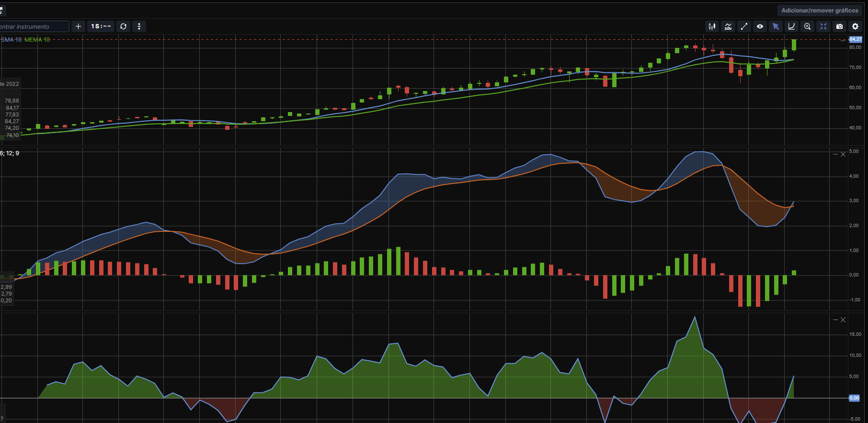Close the MACD indicator panel
The height and width of the screenshot is (423, 868).
tap(843, 154)
